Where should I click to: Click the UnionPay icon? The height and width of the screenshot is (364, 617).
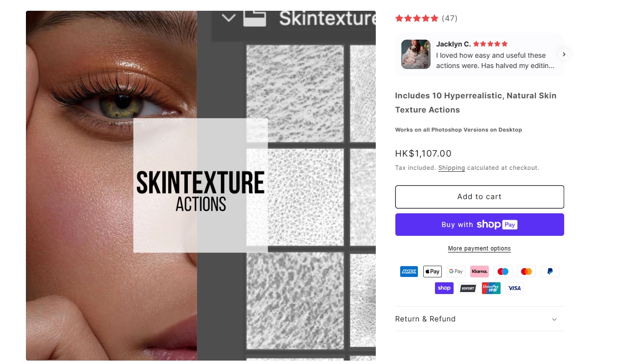click(491, 288)
